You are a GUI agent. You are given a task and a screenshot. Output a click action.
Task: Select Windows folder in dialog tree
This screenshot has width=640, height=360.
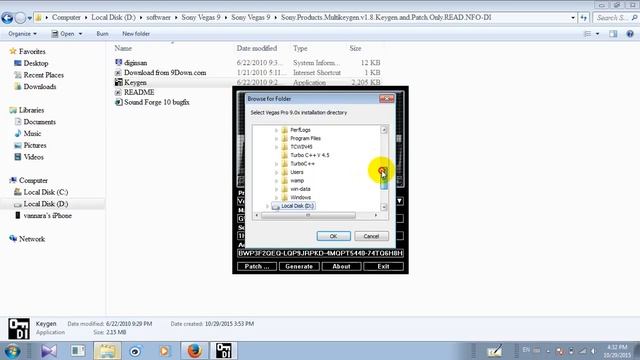[300, 198]
